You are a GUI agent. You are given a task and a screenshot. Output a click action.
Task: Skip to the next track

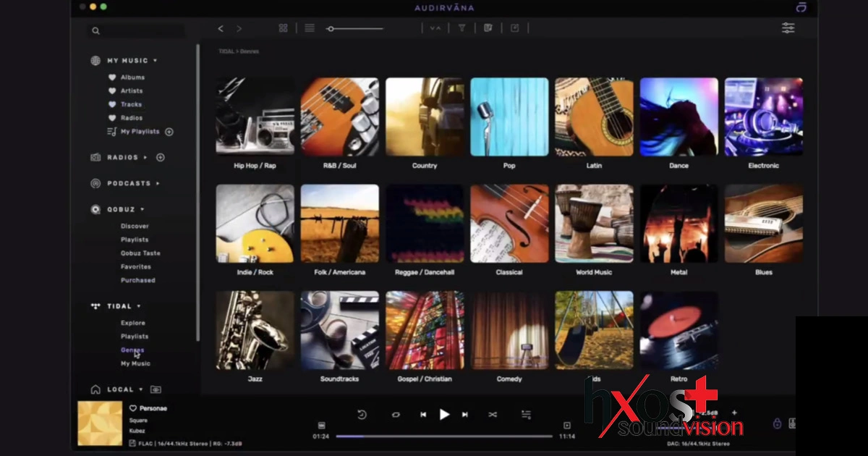click(x=465, y=415)
